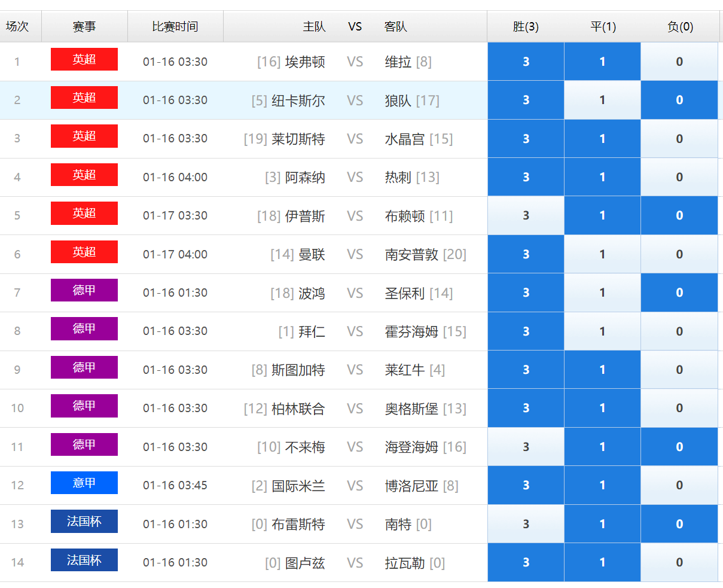Select away team 热刺

pyautogui.click(x=398, y=177)
